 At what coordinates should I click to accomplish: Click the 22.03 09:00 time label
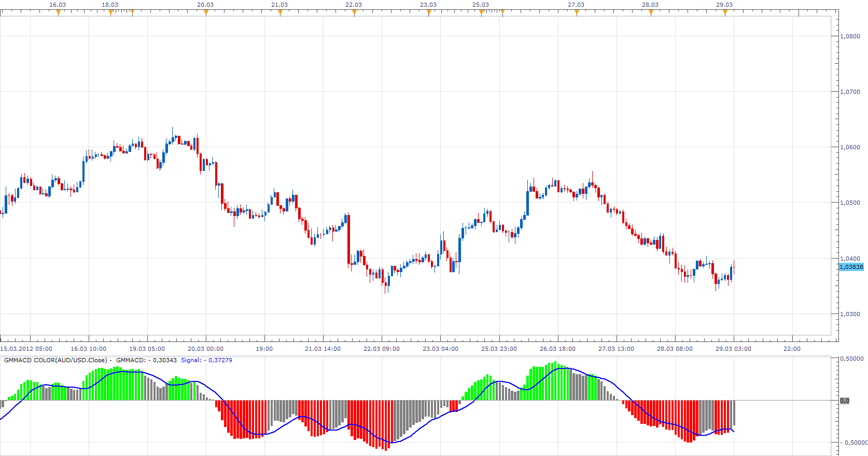[382, 349]
